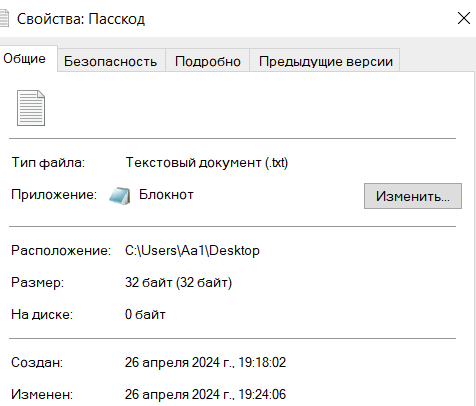The width and height of the screenshot is (476, 406).
Task: Click the small document icon in title bar
Action: pyautogui.click(x=4, y=18)
